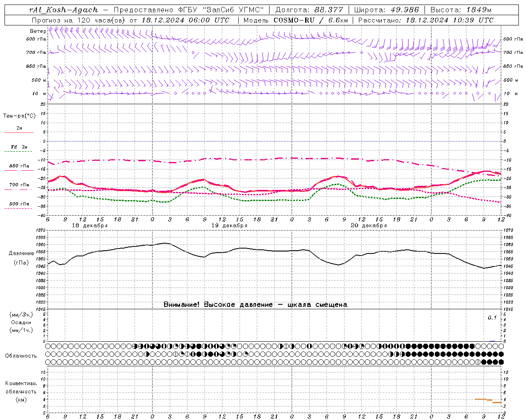
Task: Click the (гПа) unit label under Давление
Action: click(x=21, y=263)
